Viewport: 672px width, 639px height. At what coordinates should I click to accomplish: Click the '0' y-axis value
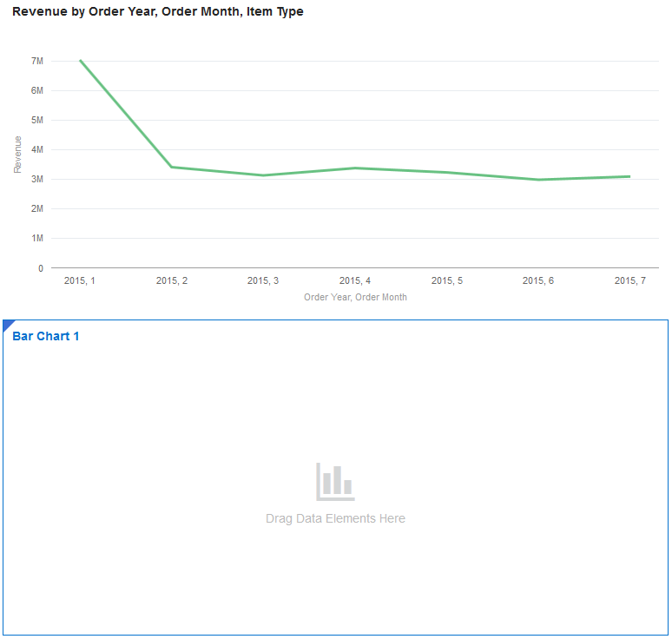(41, 269)
